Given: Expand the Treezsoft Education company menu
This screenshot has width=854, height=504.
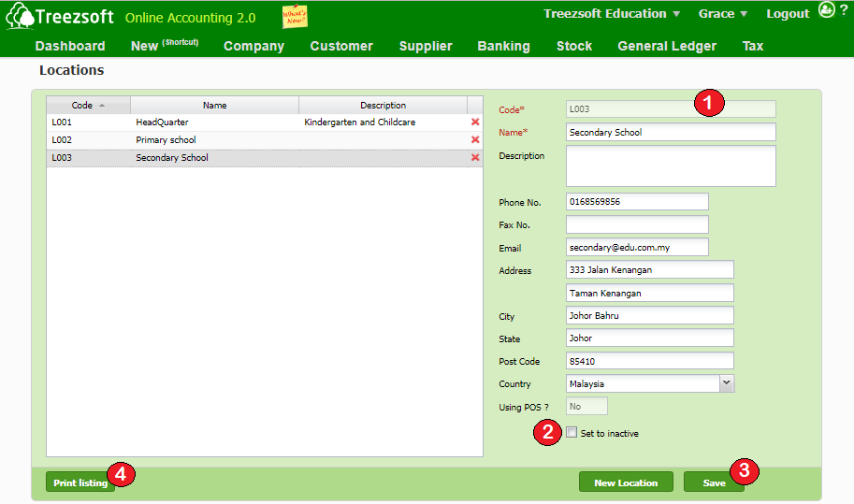Looking at the screenshot, I should 614,14.
